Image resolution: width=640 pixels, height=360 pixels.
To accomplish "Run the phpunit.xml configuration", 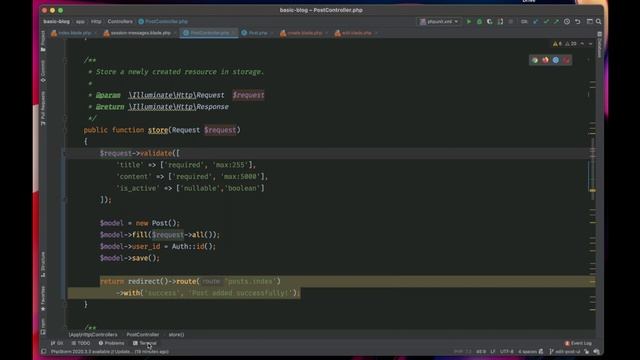I will point(469,22).
